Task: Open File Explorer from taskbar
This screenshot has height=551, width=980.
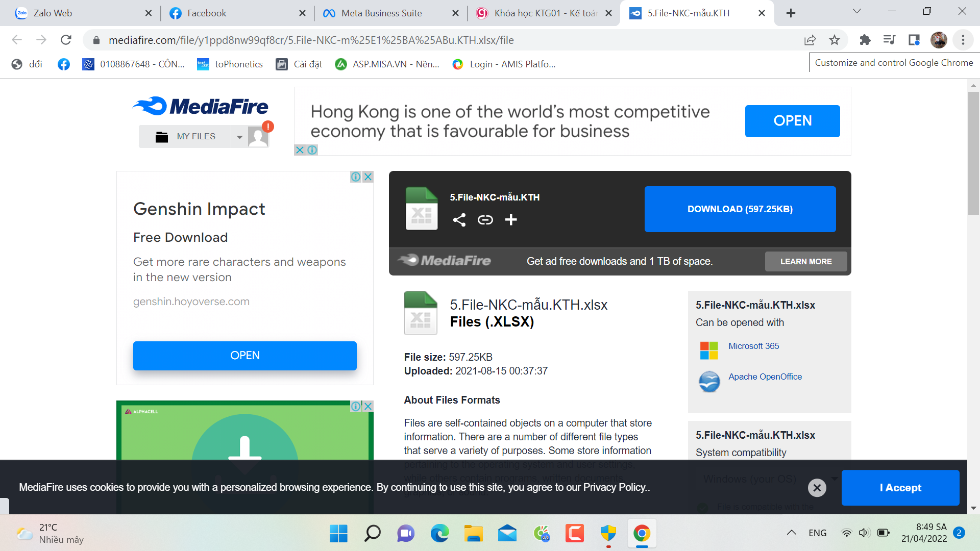Action: (x=473, y=534)
